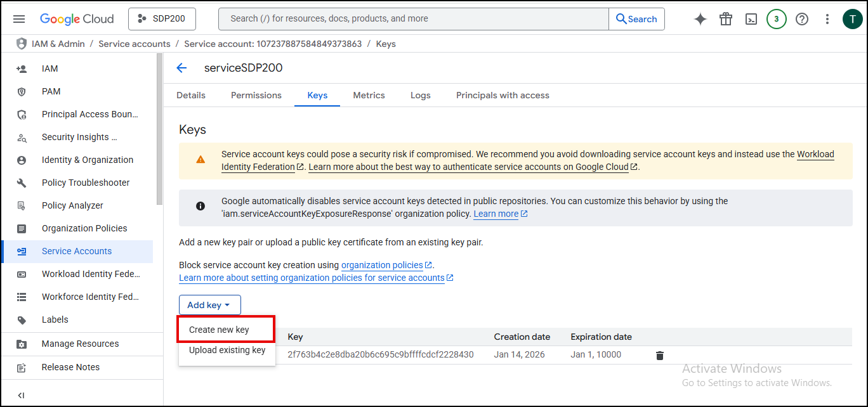868x407 pixels.
Task: Expand the Add key dropdown
Action: tap(209, 305)
